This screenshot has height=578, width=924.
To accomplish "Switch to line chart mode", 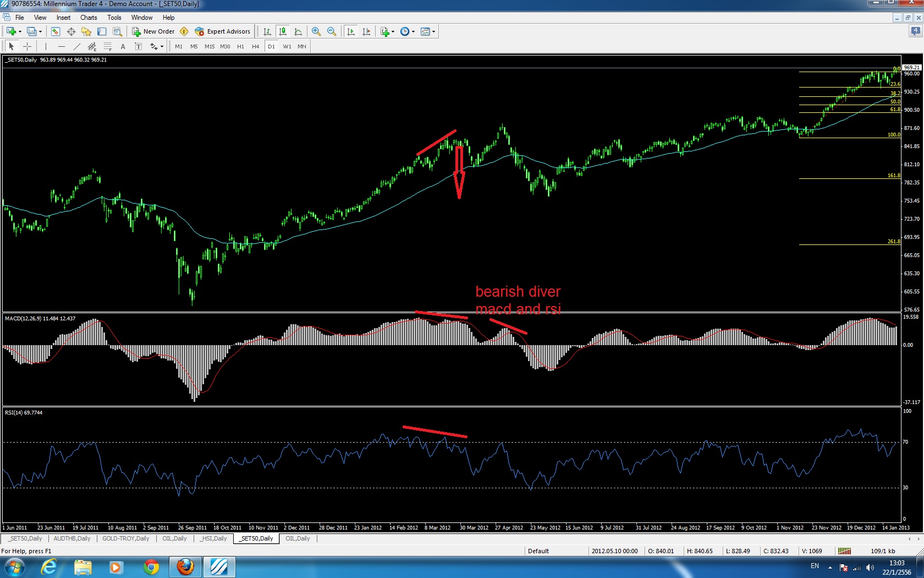I will (298, 31).
